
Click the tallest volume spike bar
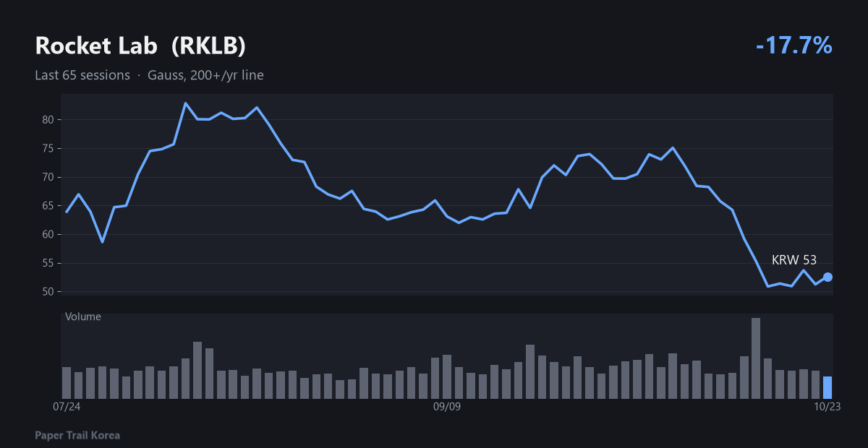(756, 358)
